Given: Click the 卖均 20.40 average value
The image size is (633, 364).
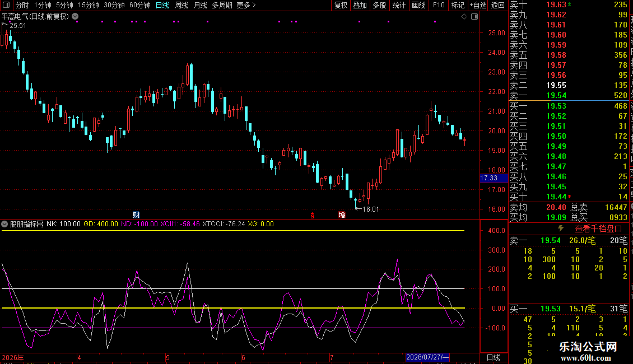Looking at the screenshot, I should (556, 207).
